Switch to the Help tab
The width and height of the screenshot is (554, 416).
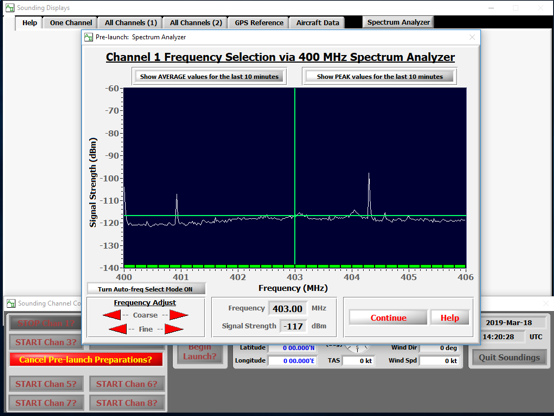point(29,23)
